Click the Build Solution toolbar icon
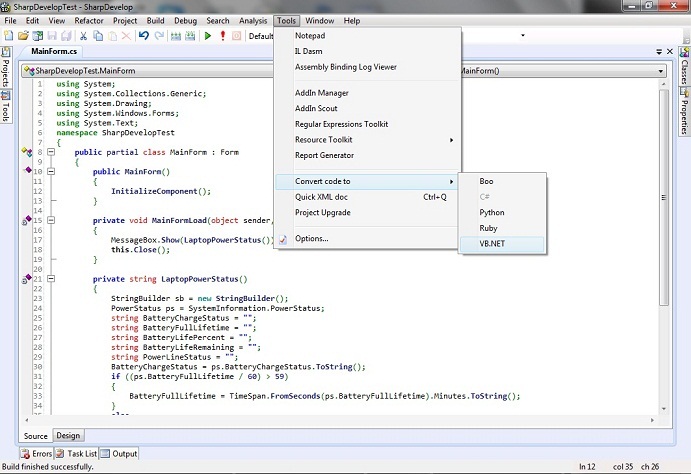This screenshot has height=474, width=691. (176, 36)
